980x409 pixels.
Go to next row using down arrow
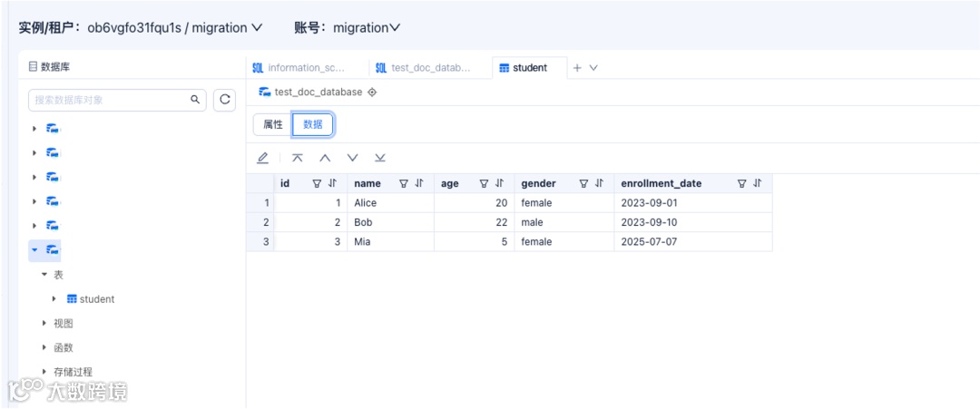pos(352,158)
